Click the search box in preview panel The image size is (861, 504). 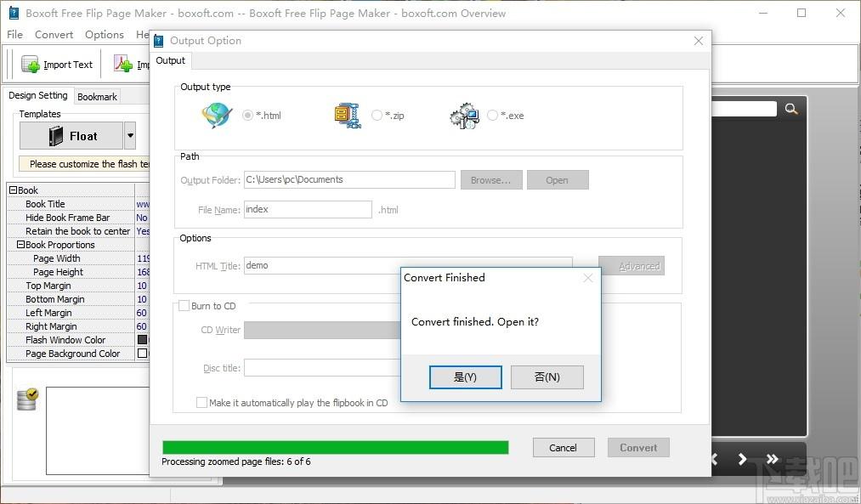click(x=744, y=109)
